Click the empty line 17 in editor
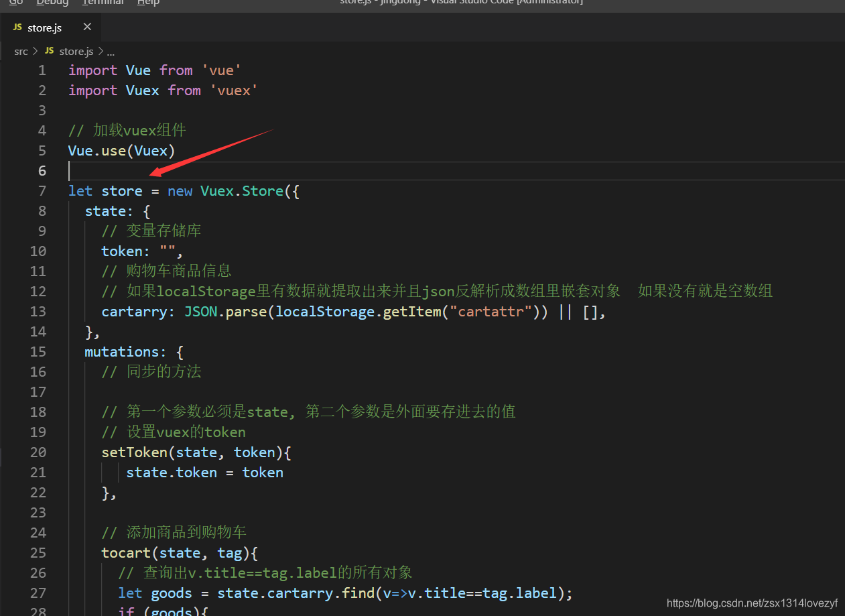845x616 pixels. (x=456, y=392)
